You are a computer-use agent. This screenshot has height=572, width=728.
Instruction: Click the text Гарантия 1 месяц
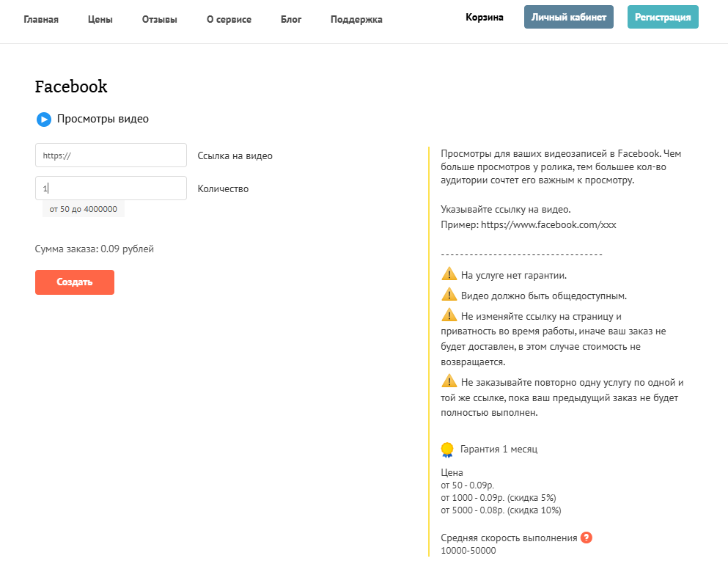[x=499, y=449]
